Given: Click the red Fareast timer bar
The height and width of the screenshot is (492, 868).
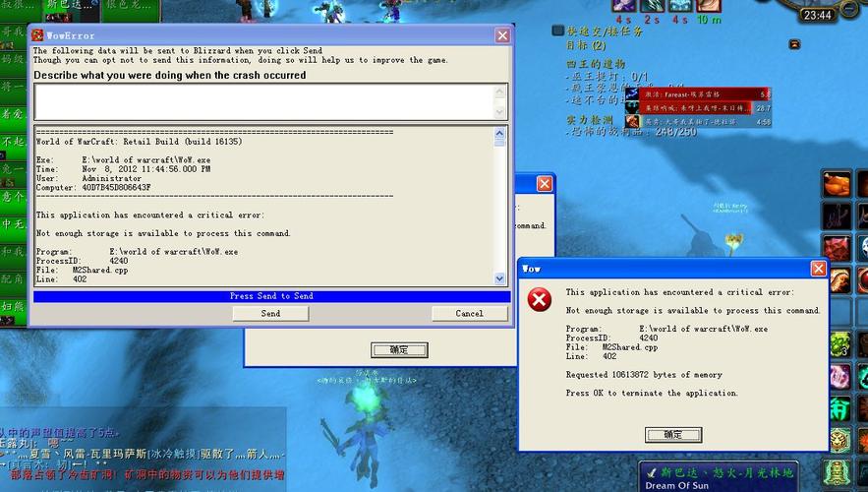Looking at the screenshot, I should [705, 94].
